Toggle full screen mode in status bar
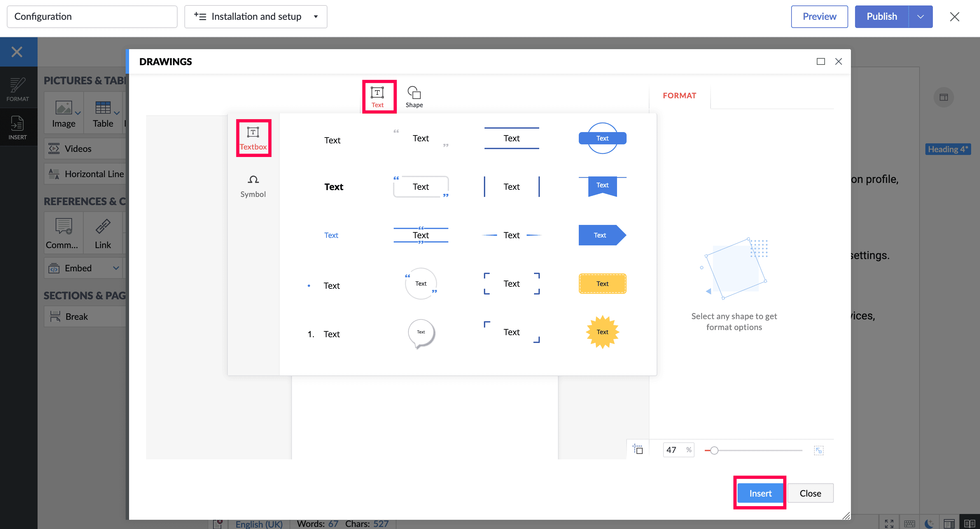Viewport: 980px width, 529px height. (x=889, y=523)
